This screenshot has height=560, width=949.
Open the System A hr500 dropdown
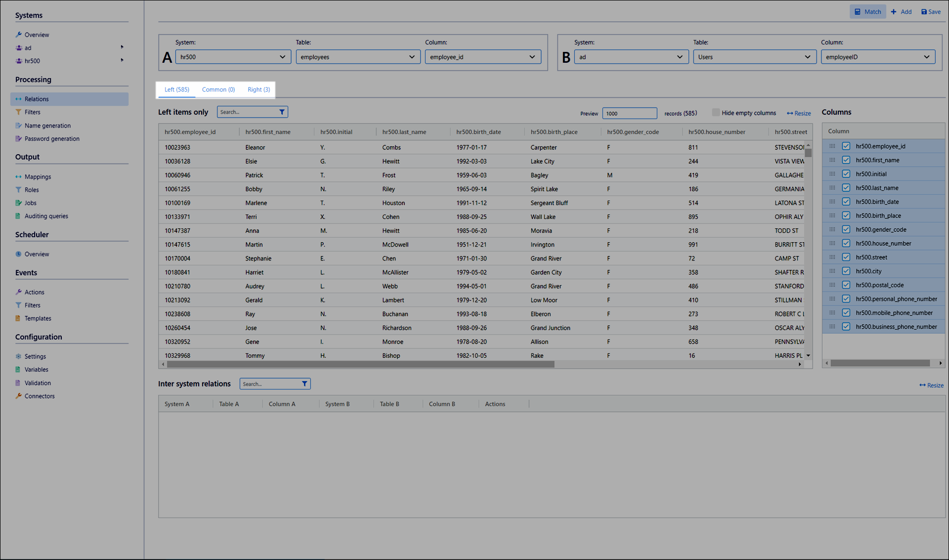point(232,57)
